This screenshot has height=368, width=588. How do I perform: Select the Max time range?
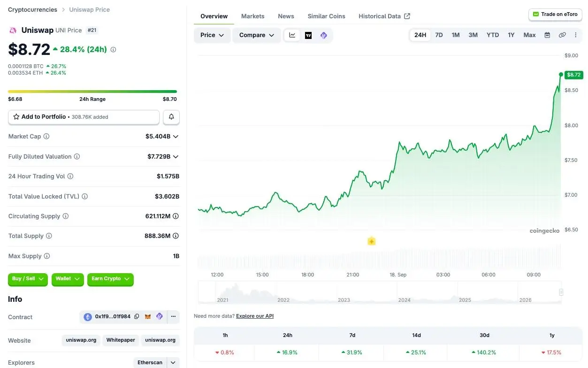tap(529, 35)
